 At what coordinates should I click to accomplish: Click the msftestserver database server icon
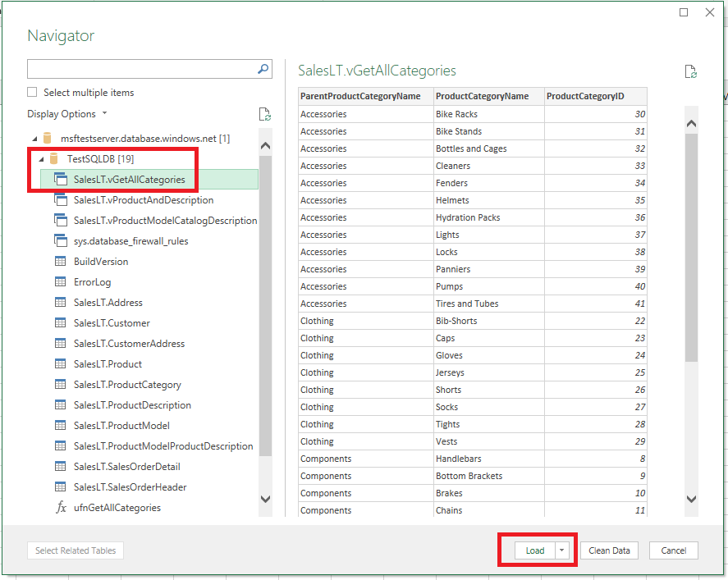pyautogui.click(x=47, y=139)
